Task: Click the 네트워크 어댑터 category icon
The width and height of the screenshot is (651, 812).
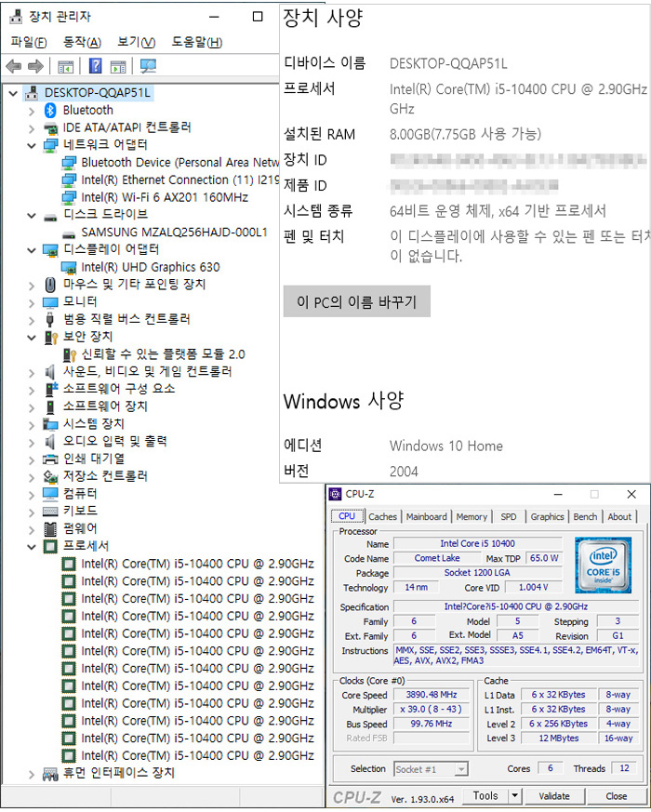Action: 50,145
